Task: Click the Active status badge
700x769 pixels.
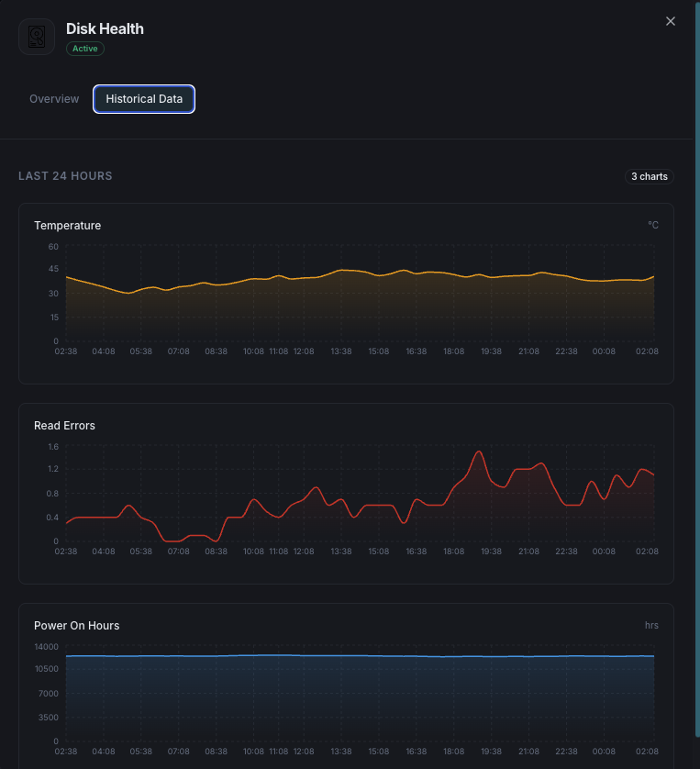Action: point(85,49)
